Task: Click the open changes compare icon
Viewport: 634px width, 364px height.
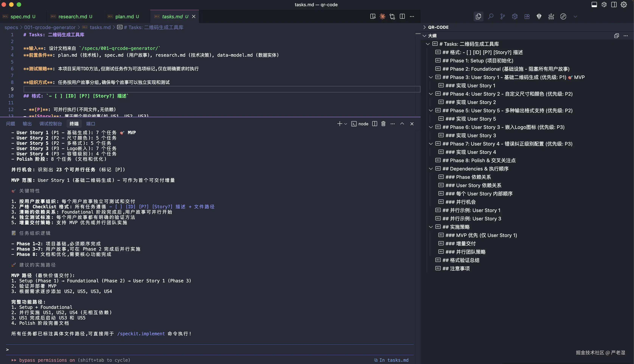Action: tap(392, 16)
